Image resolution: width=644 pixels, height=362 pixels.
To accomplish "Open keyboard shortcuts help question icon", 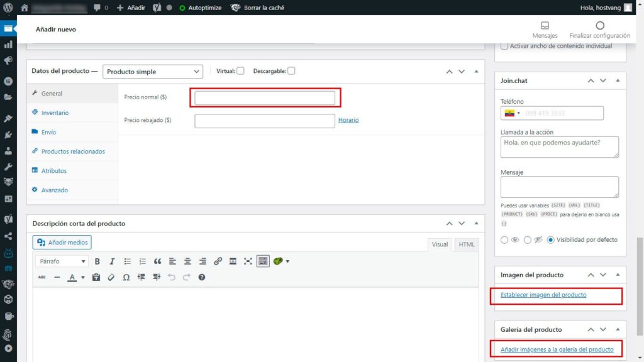I will pos(202,277).
